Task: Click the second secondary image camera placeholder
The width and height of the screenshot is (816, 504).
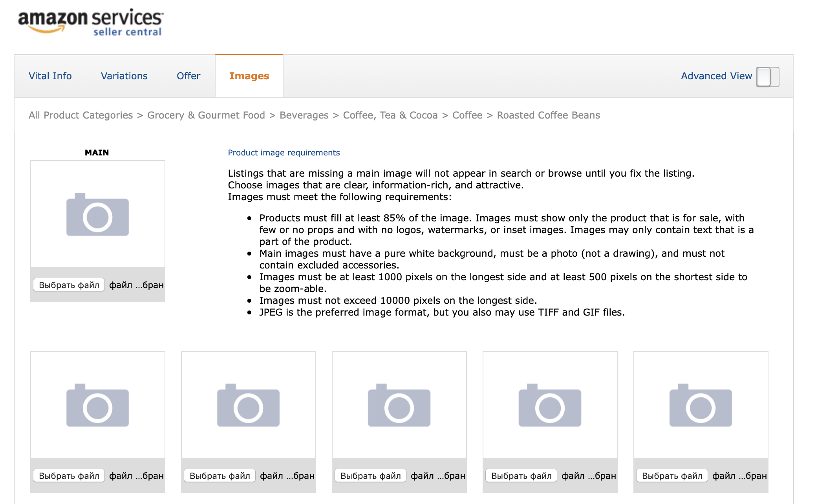Action: click(248, 405)
